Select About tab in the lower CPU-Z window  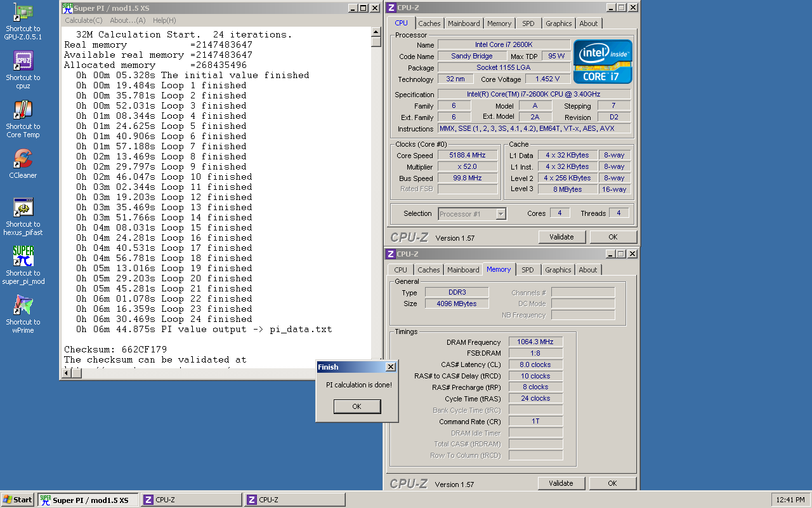point(588,270)
